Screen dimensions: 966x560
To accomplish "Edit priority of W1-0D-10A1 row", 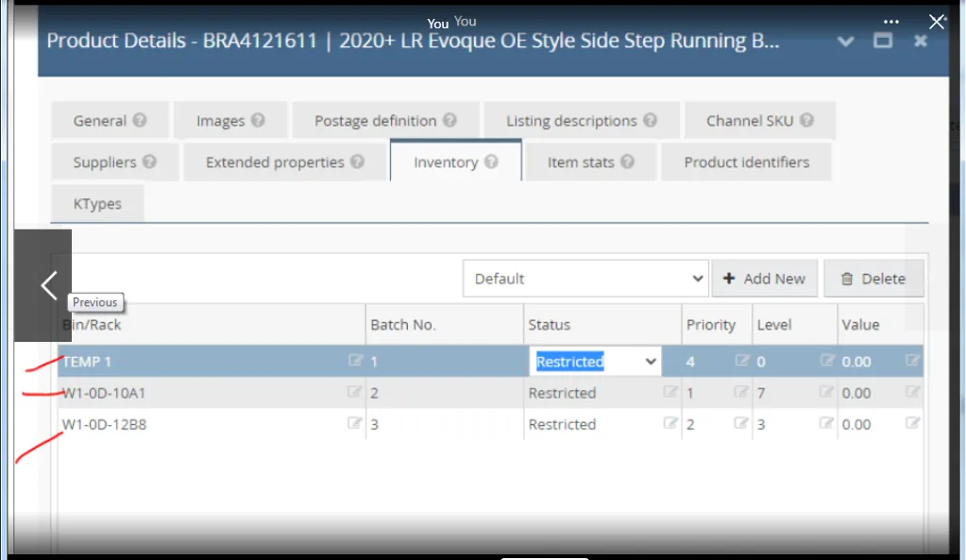I will pyautogui.click(x=741, y=392).
